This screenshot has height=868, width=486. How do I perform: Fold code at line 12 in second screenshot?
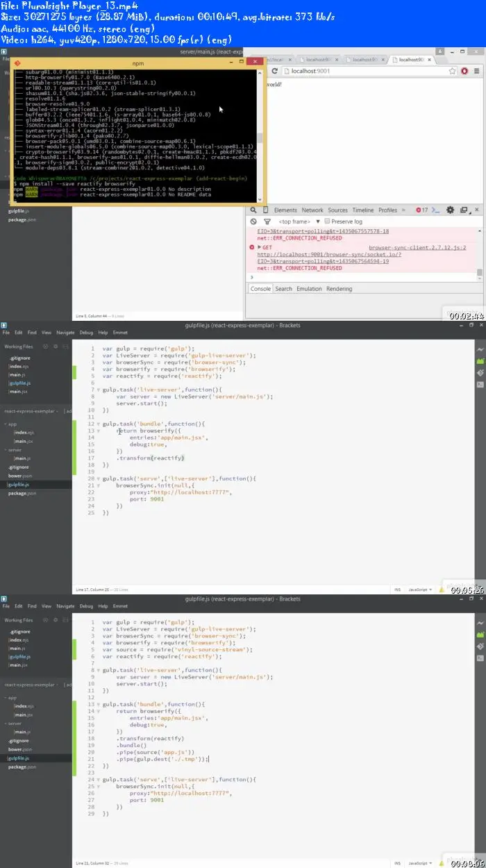[98, 424]
